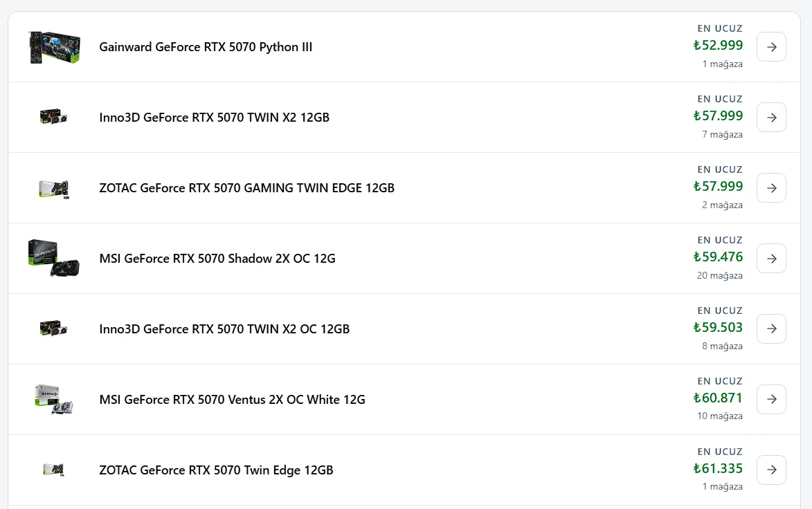The image size is (812, 509).
Task: Open arrow next to Inno3D TWIN X2 12GB
Action: point(771,118)
